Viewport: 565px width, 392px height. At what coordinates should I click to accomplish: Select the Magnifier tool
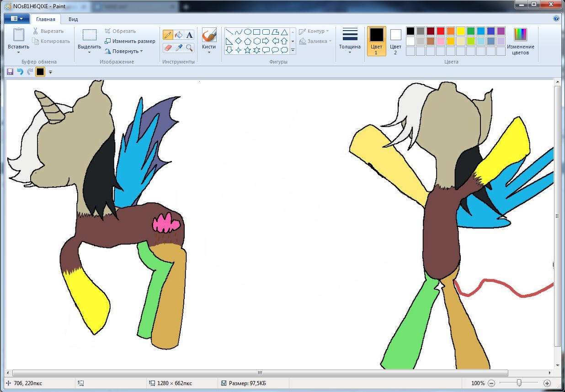tap(189, 48)
